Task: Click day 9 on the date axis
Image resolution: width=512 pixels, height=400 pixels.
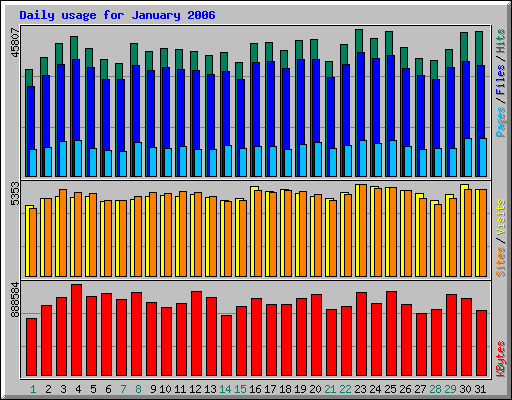Action: point(153,389)
